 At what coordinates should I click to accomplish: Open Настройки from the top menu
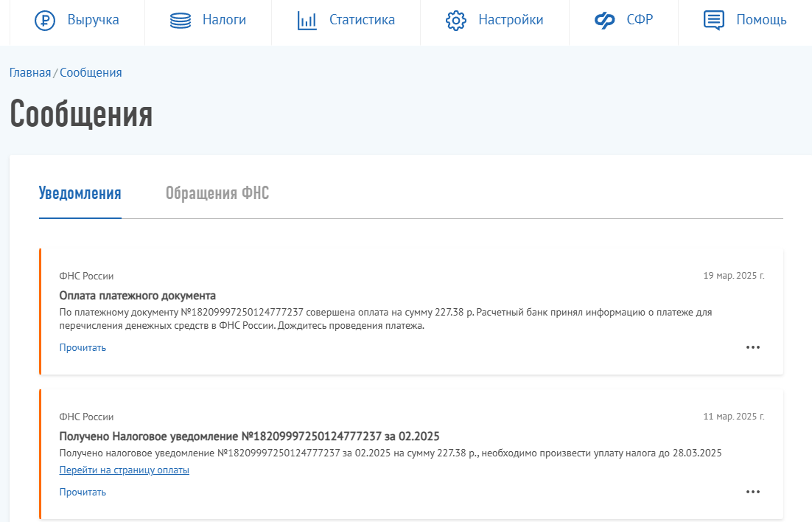511,20
